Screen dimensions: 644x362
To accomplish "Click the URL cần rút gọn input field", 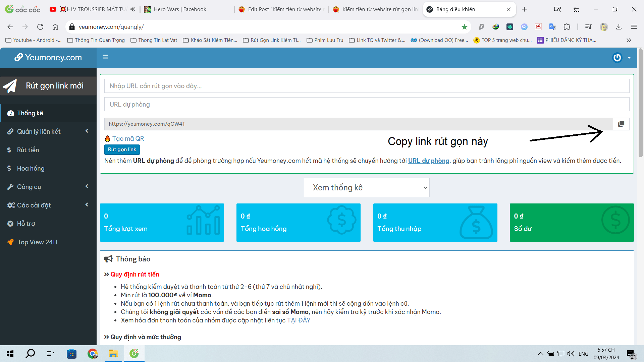I will (367, 86).
